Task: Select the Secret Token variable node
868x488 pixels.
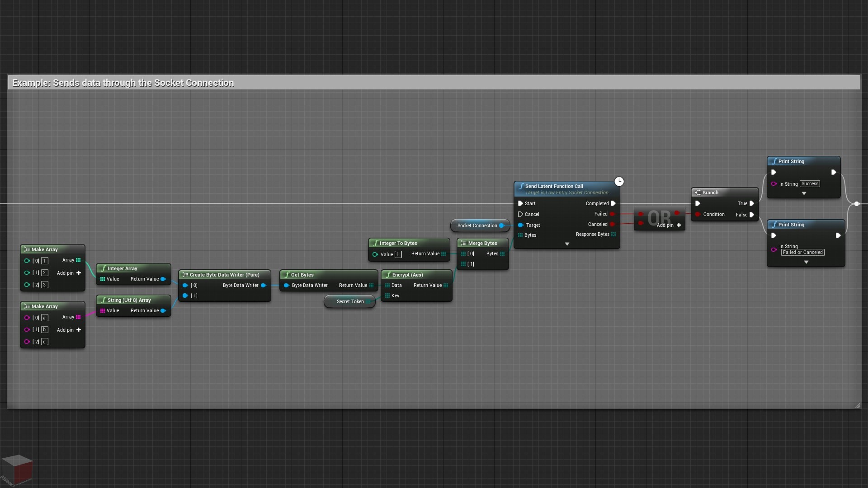Action: click(350, 301)
